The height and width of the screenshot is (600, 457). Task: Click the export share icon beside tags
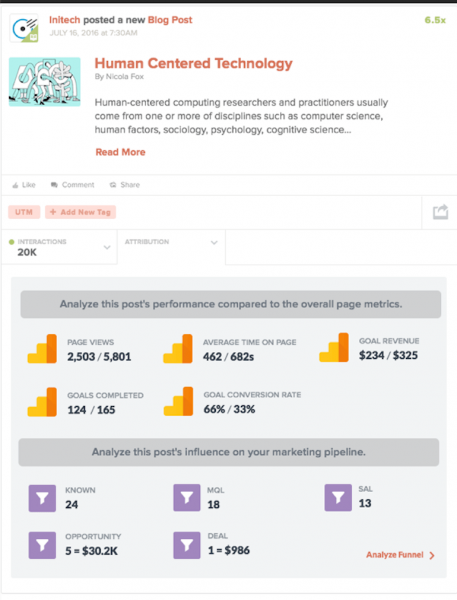click(440, 212)
